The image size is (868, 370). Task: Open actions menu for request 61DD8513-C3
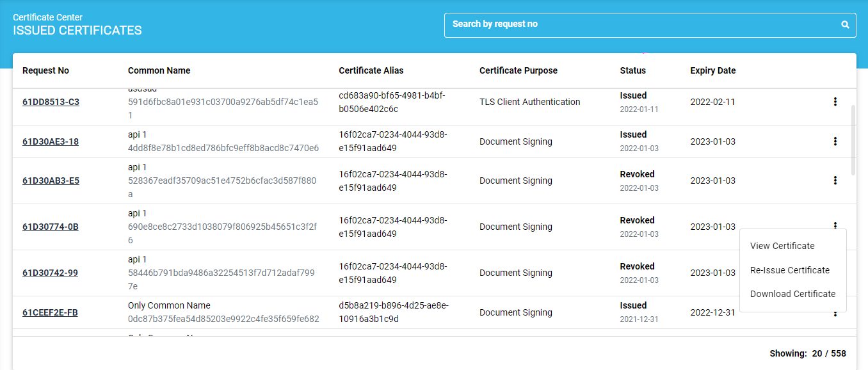(835, 101)
